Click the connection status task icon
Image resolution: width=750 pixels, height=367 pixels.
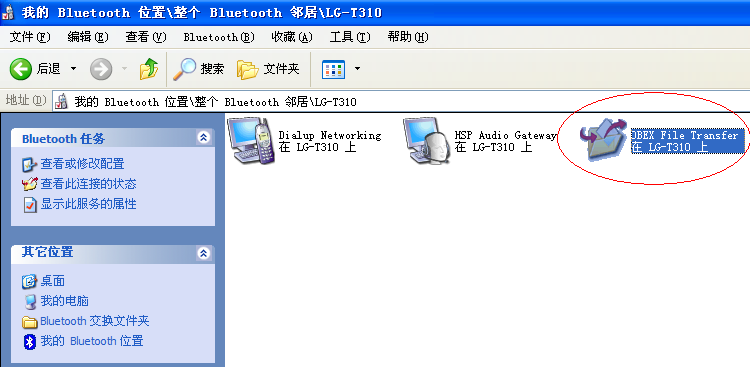tap(30, 184)
